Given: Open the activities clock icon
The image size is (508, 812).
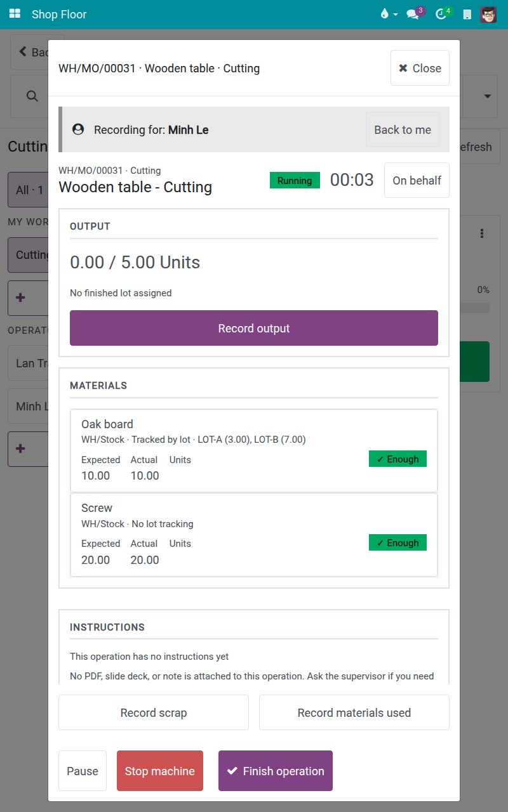Looking at the screenshot, I should tap(441, 14).
